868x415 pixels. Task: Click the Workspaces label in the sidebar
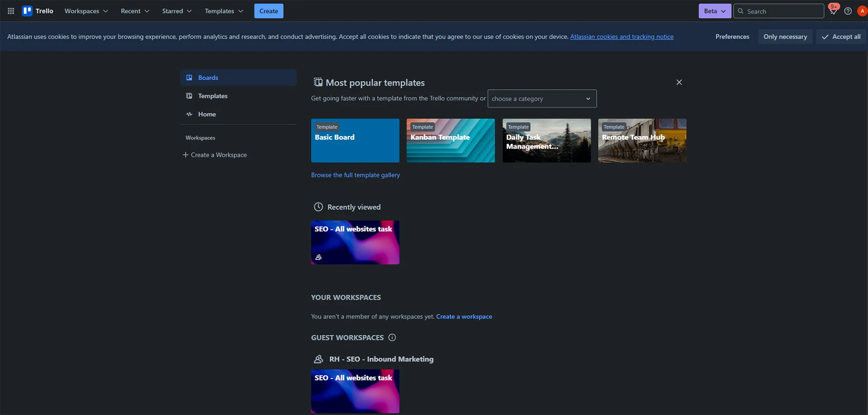pos(200,138)
